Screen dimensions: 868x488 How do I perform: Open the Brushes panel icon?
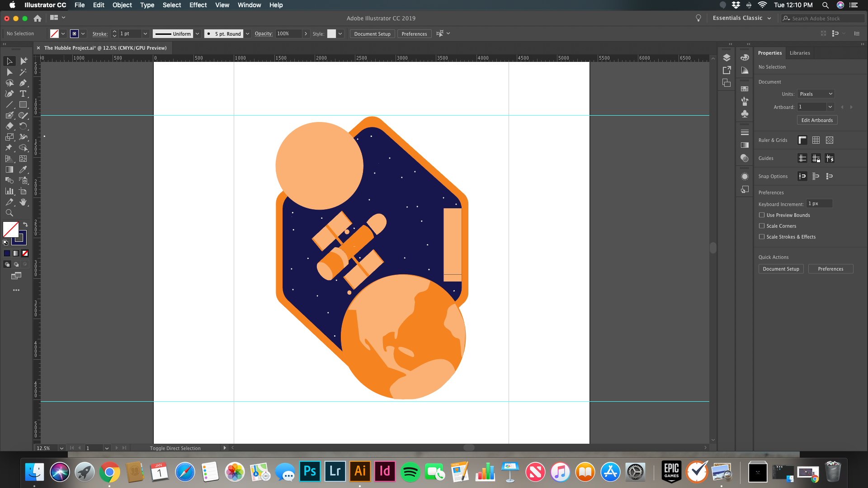click(745, 101)
